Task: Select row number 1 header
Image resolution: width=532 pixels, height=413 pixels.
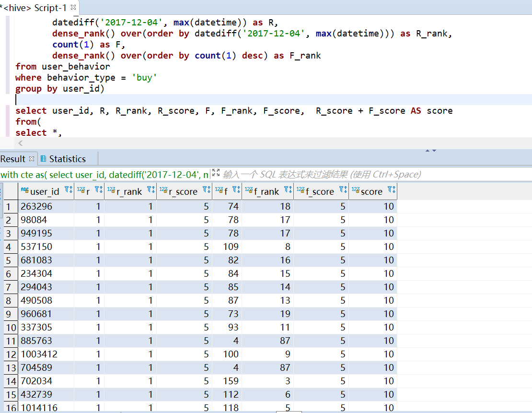Action: coord(11,206)
